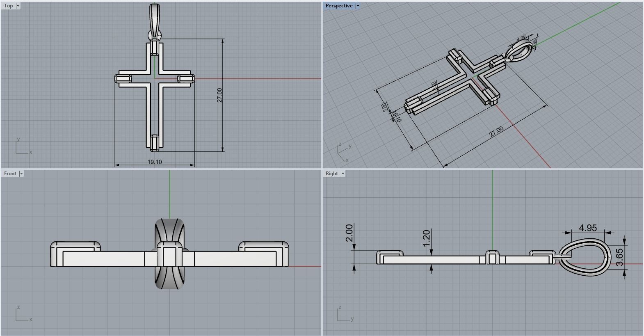Viewport: 644px width, 336px height.
Task: Select the right prong cap in Top view
Action: tap(186, 79)
